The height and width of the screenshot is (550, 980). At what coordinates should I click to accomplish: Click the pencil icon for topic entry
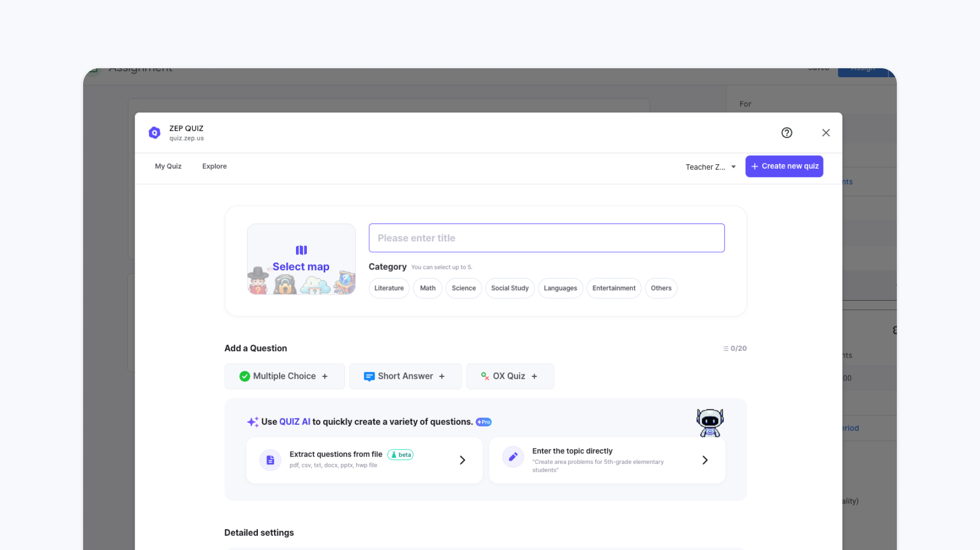coord(513,457)
